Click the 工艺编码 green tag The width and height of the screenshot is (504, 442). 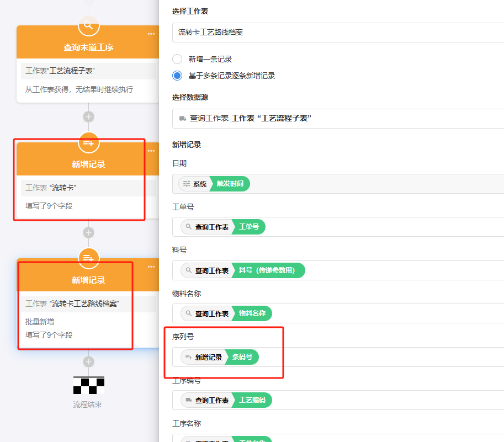click(x=252, y=400)
